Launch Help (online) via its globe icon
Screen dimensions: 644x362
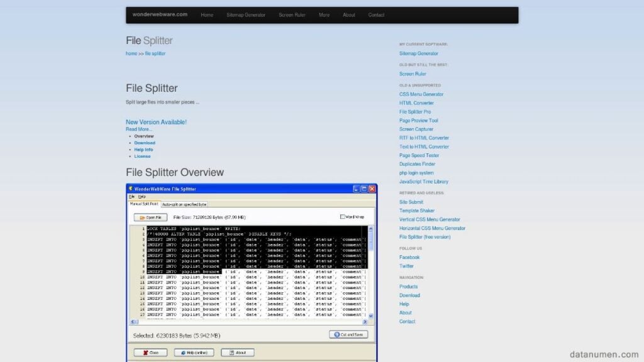point(182,352)
